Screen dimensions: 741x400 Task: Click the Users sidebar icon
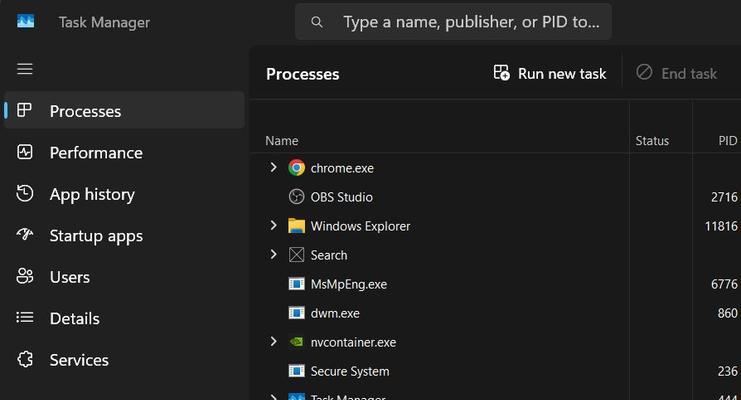tap(25, 276)
